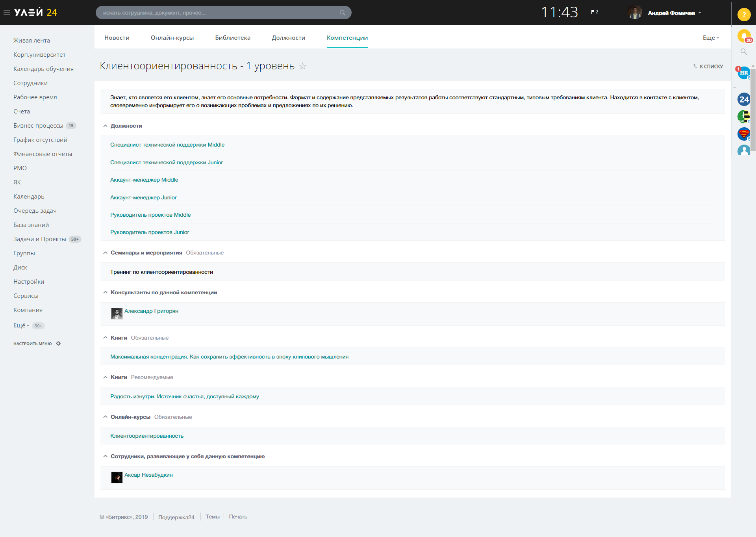Screen dimensions: 756x537
Task: Open Аккаунт-менеджер Junior link
Action: [143, 197]
